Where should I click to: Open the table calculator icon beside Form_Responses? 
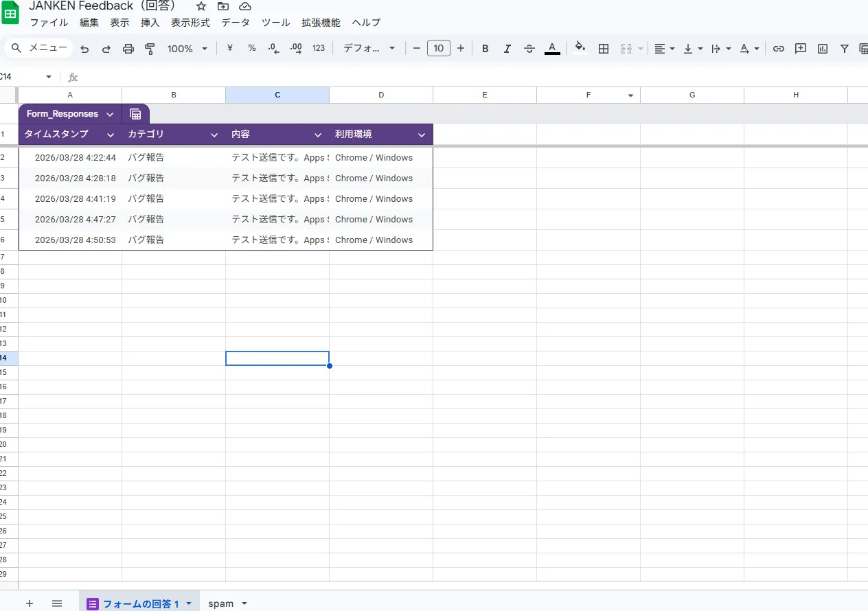point(135,114)
